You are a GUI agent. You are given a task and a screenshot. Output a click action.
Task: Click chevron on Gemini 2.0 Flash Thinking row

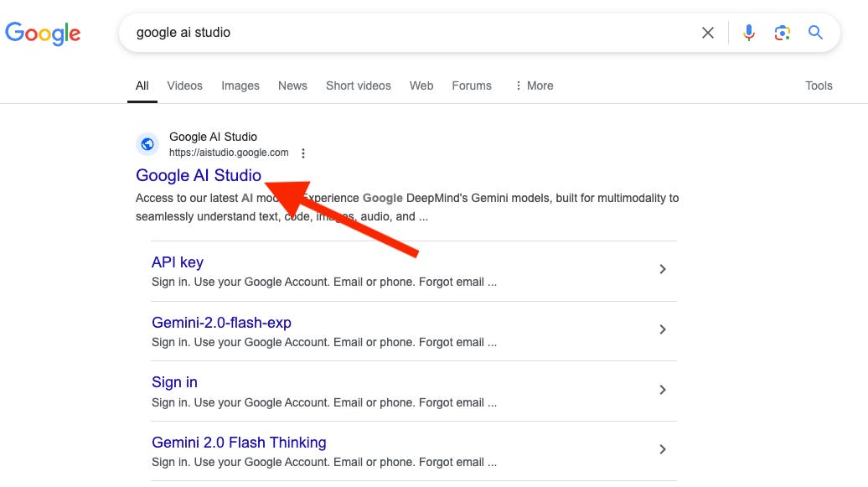[663, 449]
